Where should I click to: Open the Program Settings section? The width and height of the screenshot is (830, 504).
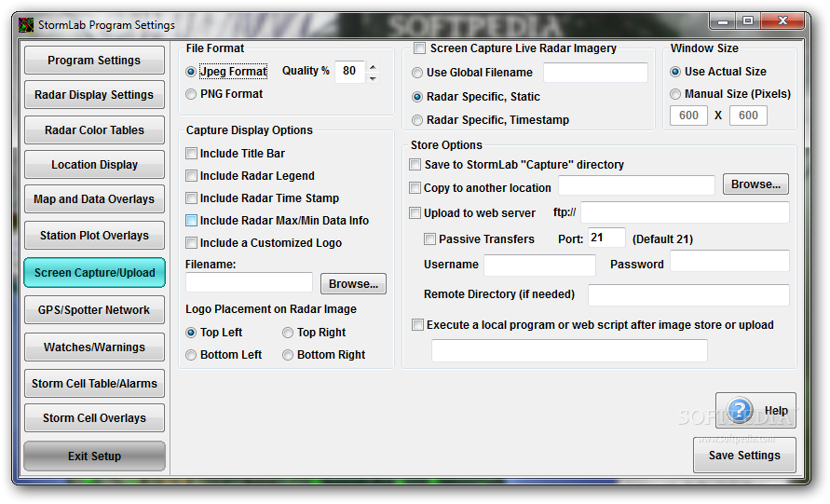(94, 61)
